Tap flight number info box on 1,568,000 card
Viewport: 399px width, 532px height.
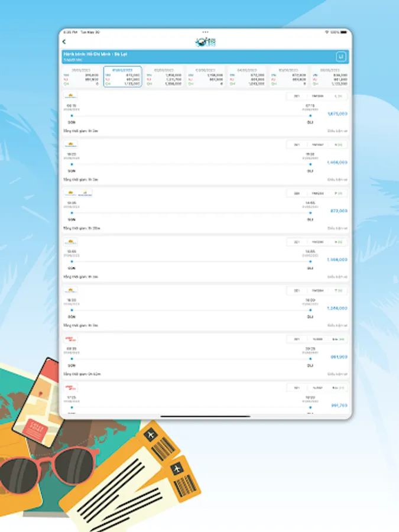(317, 242)
